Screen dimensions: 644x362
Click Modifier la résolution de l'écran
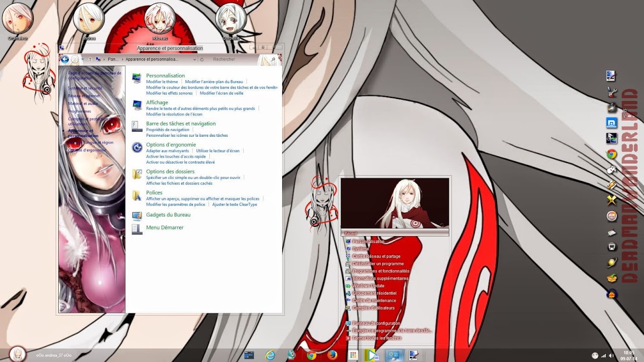(x=174, y=114)
